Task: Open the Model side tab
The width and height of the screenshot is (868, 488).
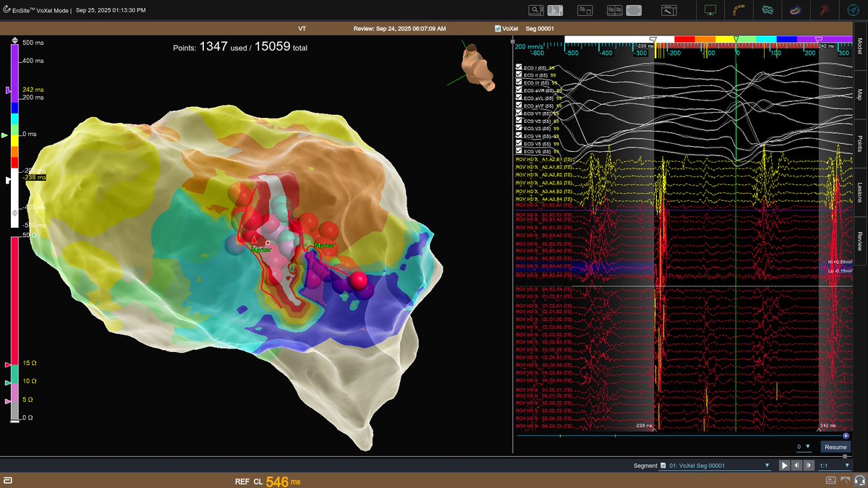Action: (x=860, y=48)
